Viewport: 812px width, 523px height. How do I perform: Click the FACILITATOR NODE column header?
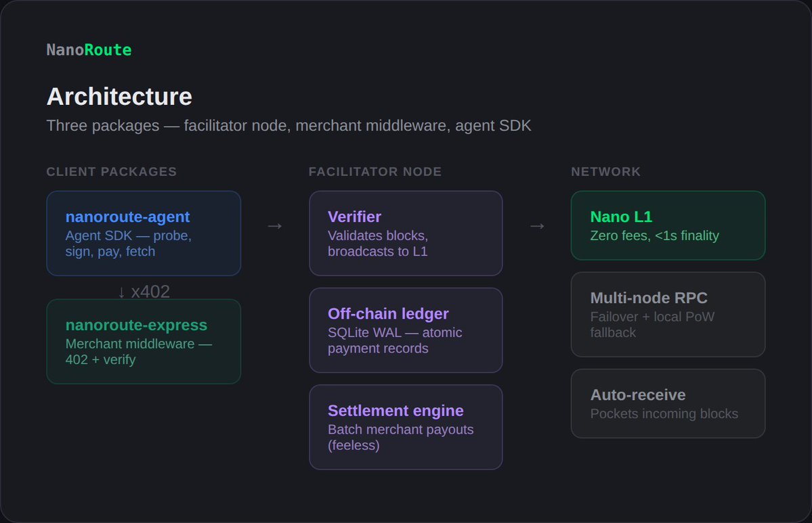pos(375,172)
